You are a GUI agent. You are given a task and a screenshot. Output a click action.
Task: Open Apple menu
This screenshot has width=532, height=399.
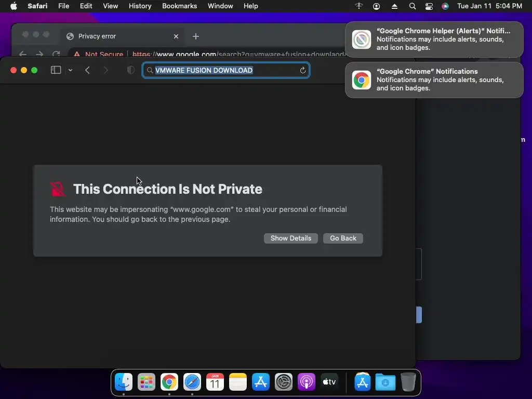[14, 6]
